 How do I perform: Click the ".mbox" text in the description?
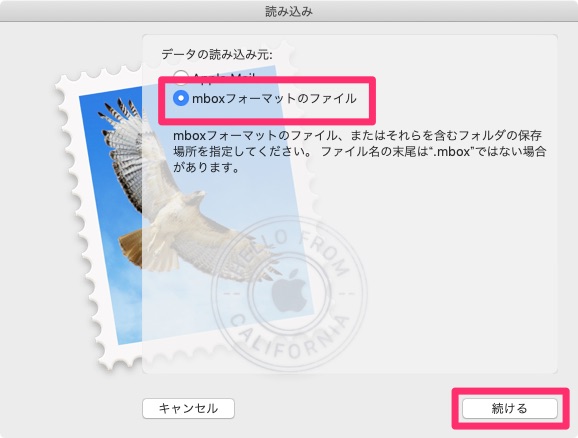pos(450,152)
